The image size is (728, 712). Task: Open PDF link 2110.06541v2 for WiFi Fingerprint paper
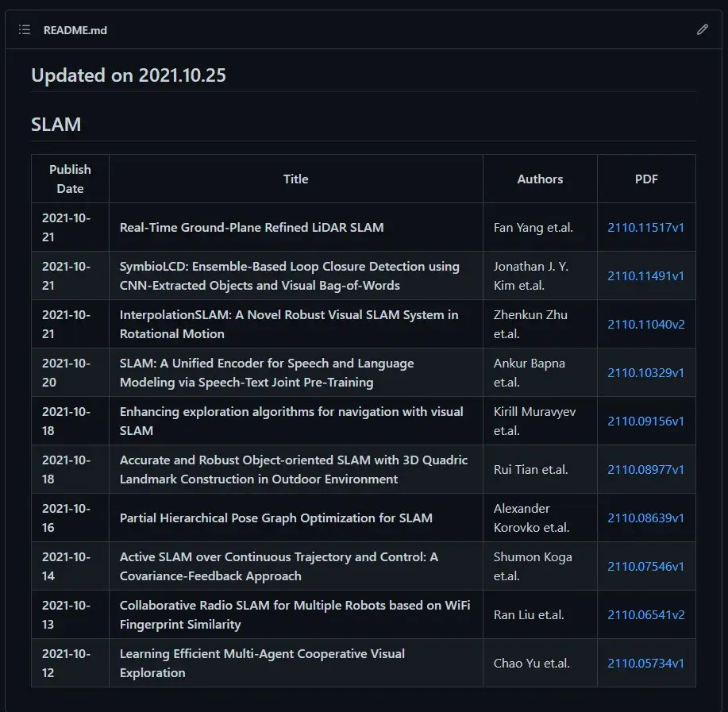tap(645, 614)
